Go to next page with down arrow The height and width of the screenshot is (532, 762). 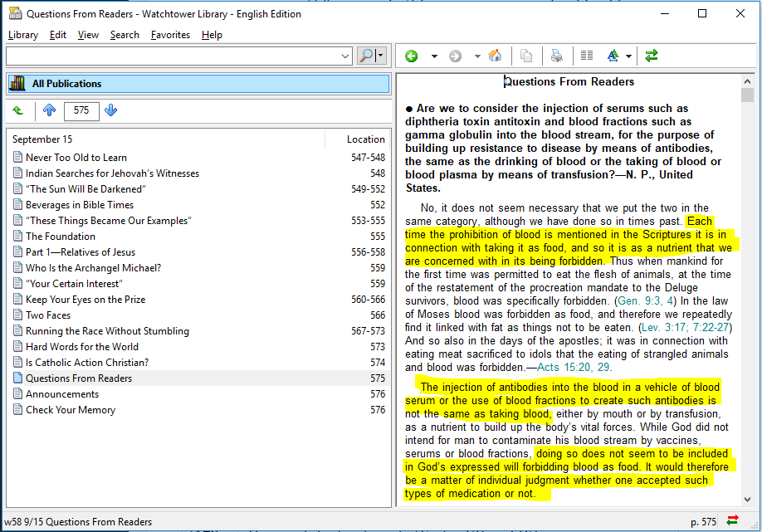tap(111, 110)
